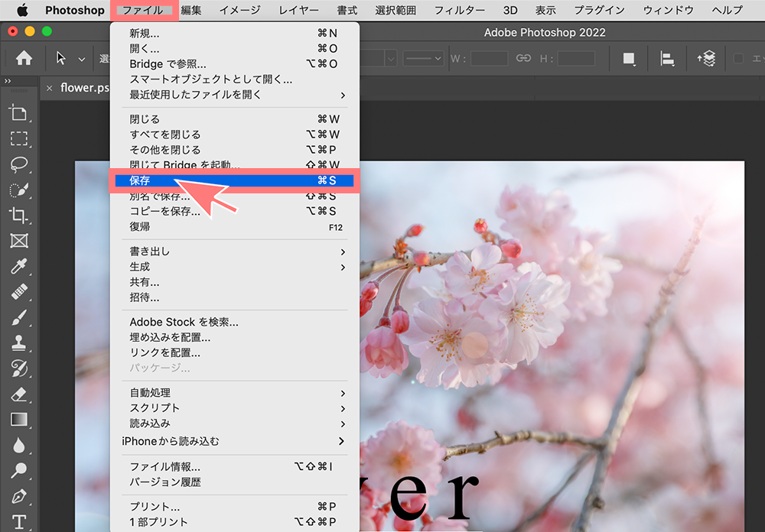
Task: Choose ファイル情報... menu item
Action: [x=234, y=467]
